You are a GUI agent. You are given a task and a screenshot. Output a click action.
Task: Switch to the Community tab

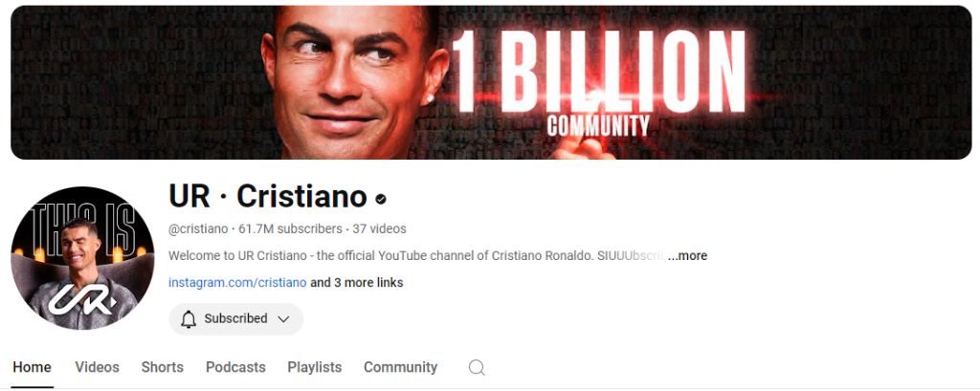[x=401, y=367]
